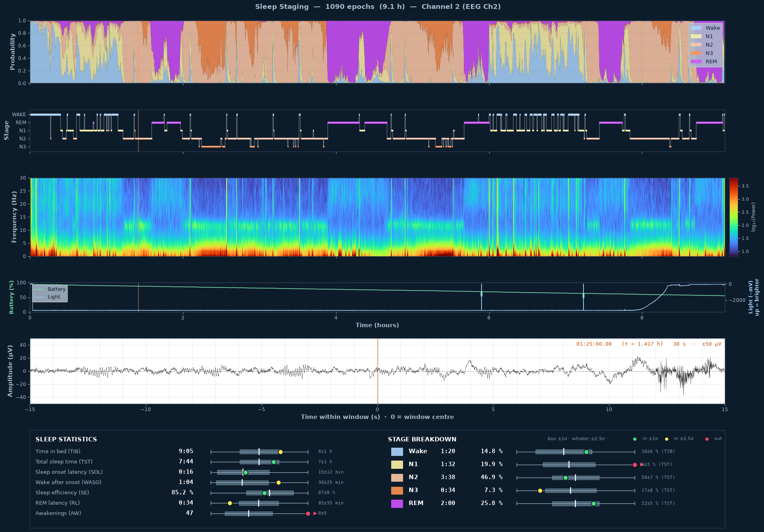The image size is (764, 532).
Task: Select the Battery entry in the battery/light legend
Action: click(x=50, y=289)
